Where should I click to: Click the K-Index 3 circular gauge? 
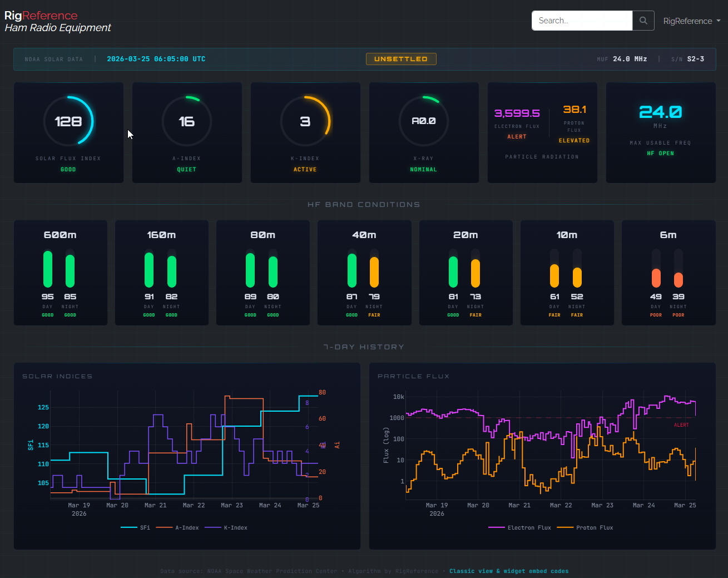tap(305, 121)
